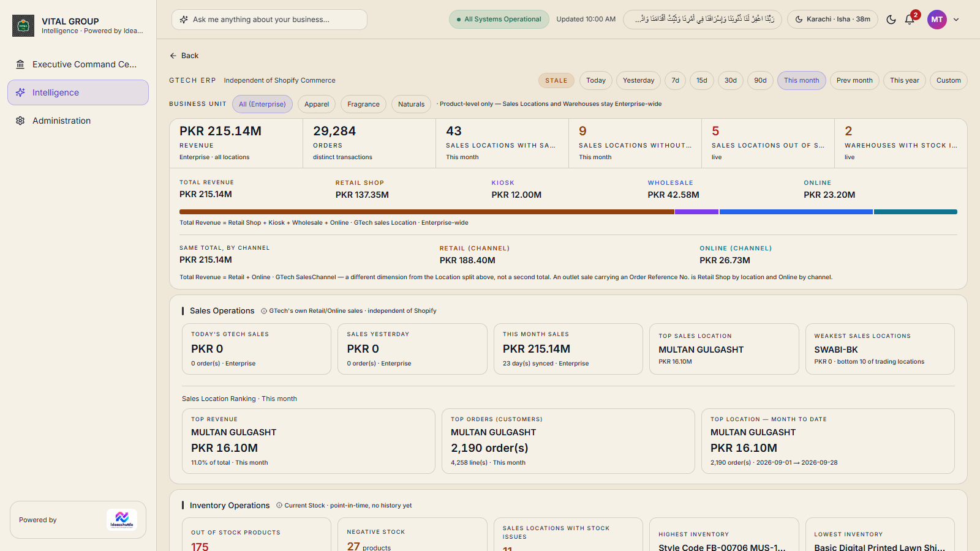Open Executive Command Center bank icon

click(x=20, y=64)
